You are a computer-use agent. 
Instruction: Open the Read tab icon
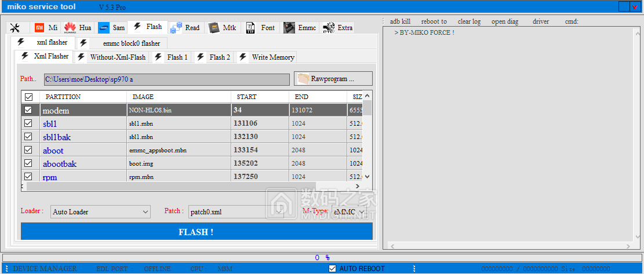click(x=177, y=28)
